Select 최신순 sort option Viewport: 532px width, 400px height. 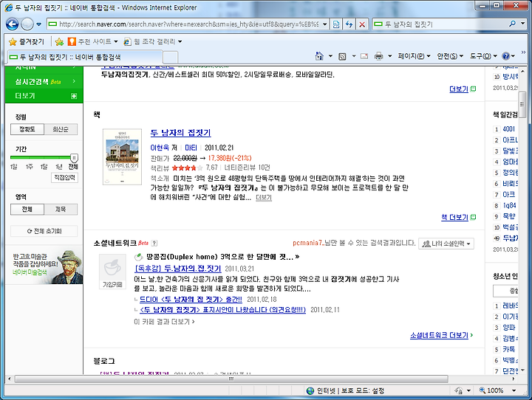[x=61, y=129]
